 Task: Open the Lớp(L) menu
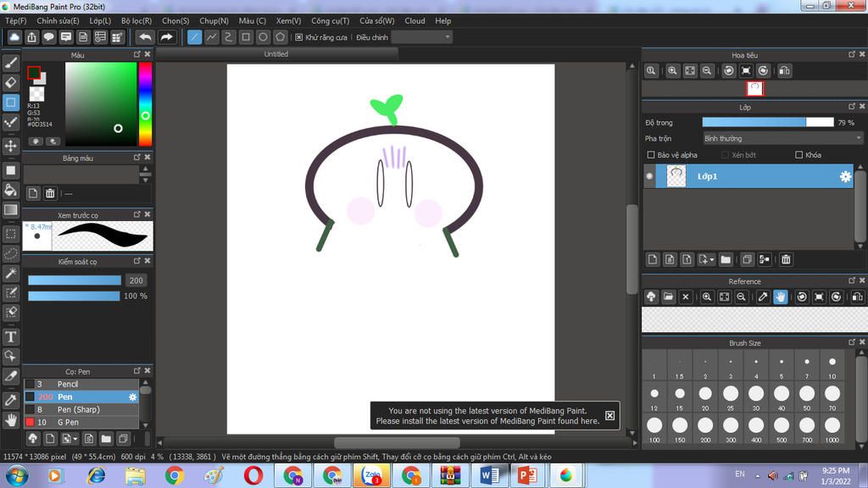(x=100, y=21)
